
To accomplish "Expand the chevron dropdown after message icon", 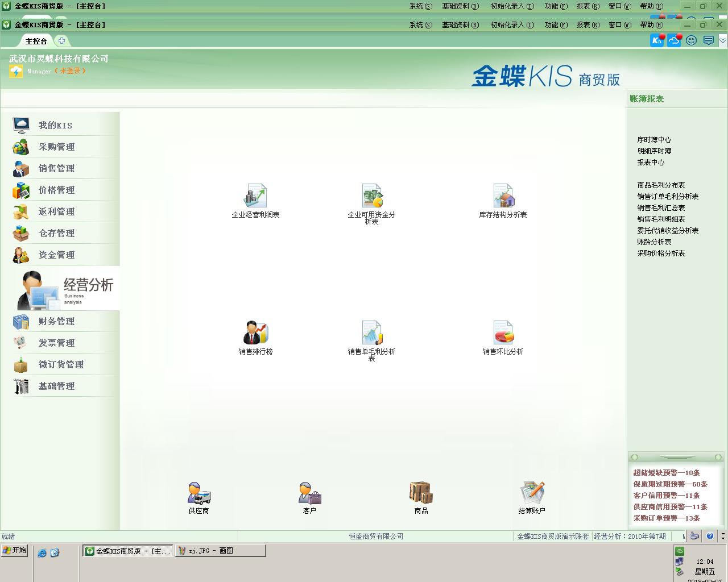I will coord(723,40).
